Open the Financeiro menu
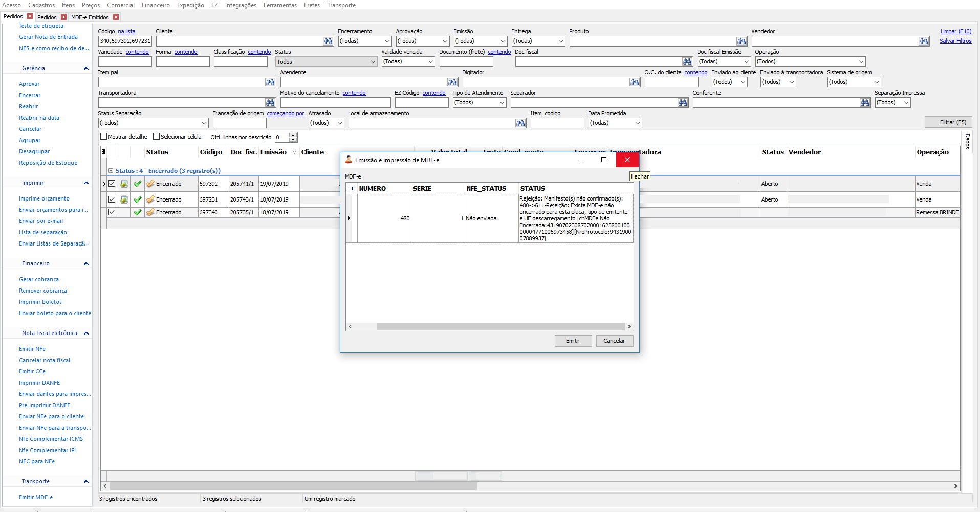This screenshot has height=512, width=980. pos(156,5)
